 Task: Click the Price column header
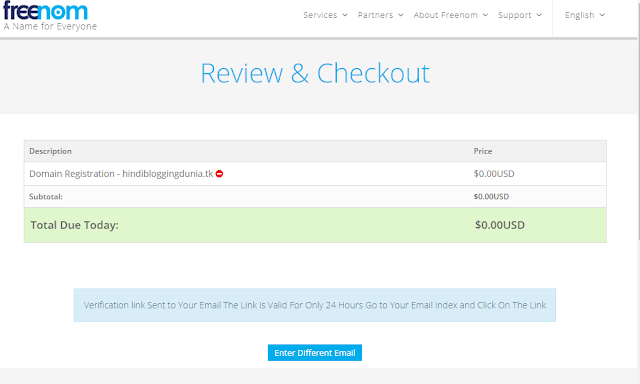point(482,151)
